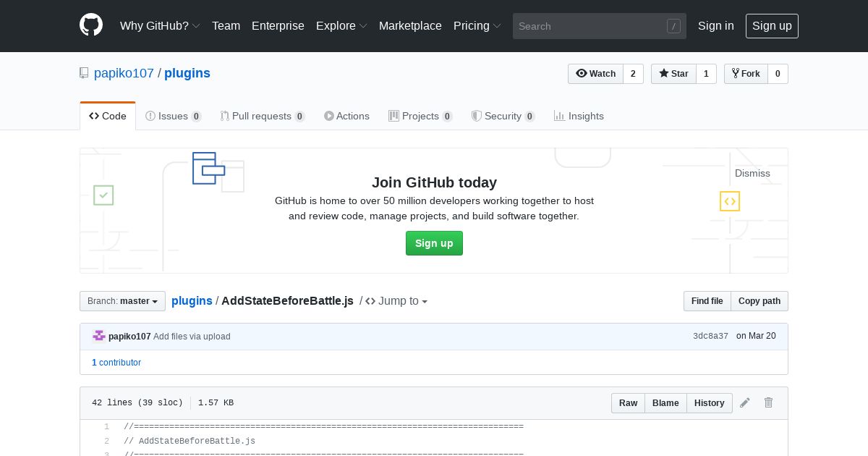Click the slash shortcut icon in search
This screenshot has width=868, height=456.
point(673,26)
